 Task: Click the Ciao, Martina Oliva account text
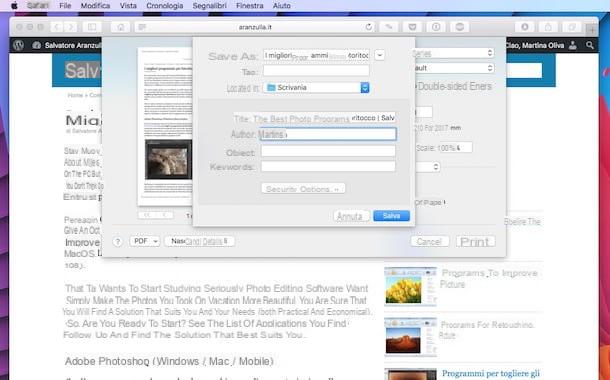(535, 46)
